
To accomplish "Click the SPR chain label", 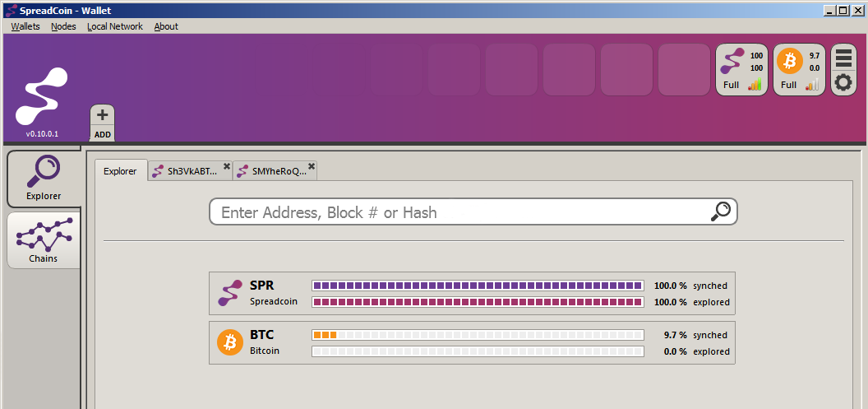I will [x=262, y=286].
